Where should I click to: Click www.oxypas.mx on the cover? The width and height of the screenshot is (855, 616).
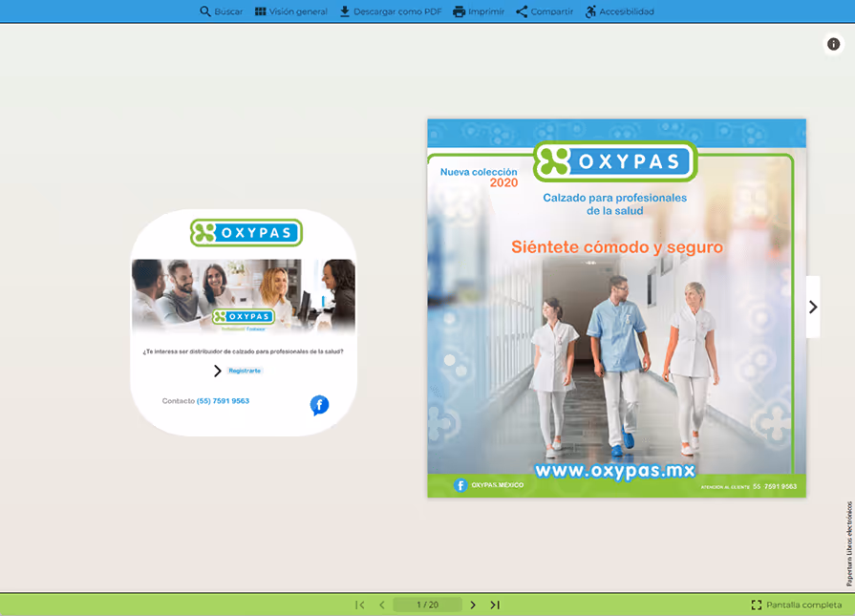[x=615, y=471]
